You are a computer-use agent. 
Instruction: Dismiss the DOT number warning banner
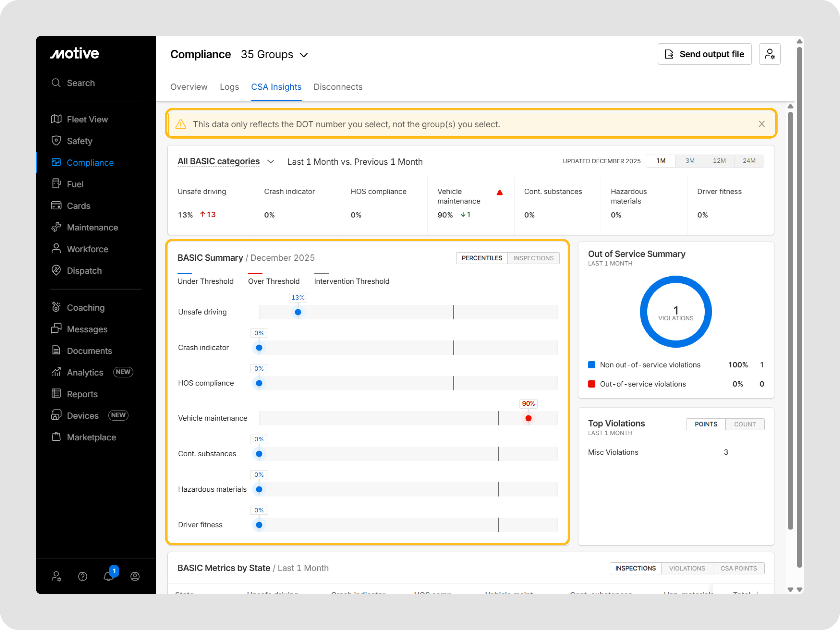tap(761, 124)
